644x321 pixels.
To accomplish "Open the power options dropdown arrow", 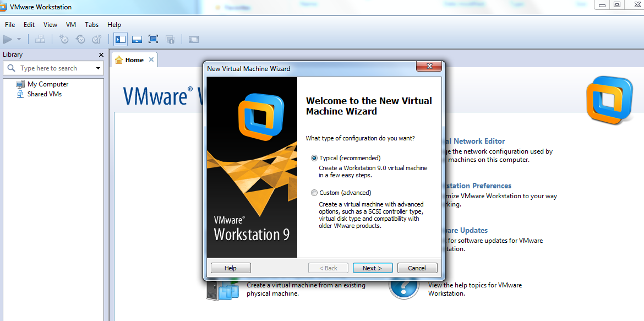I will point(18,39).
